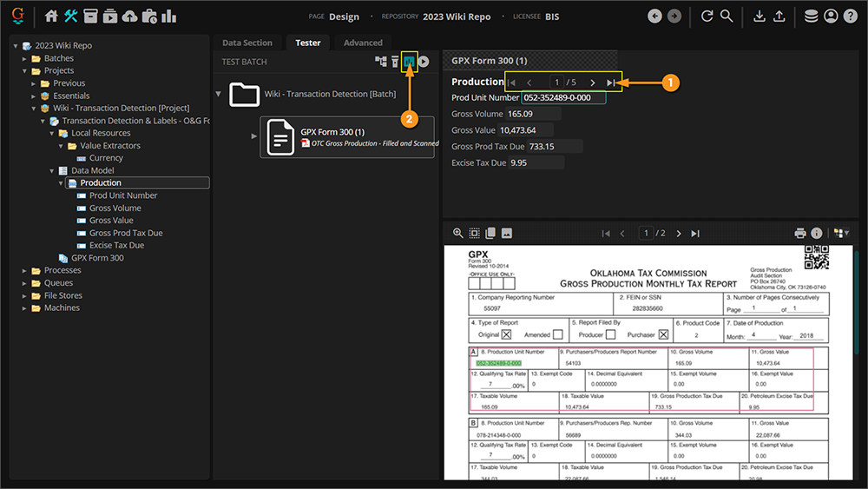Expand the GPX Form 300 document node
Viewport: 868px width, 489px height.
click(x=254, y=136)
